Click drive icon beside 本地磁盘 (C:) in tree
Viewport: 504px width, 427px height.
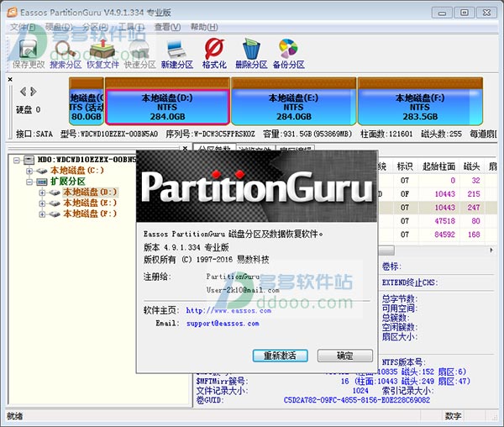tap(42, 171)
